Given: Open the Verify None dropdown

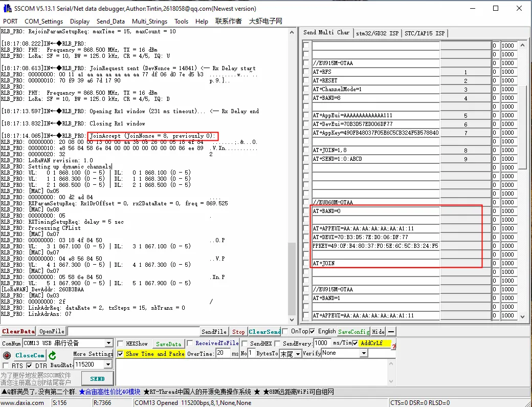Looking at the screenshot, I should point(364,353).
